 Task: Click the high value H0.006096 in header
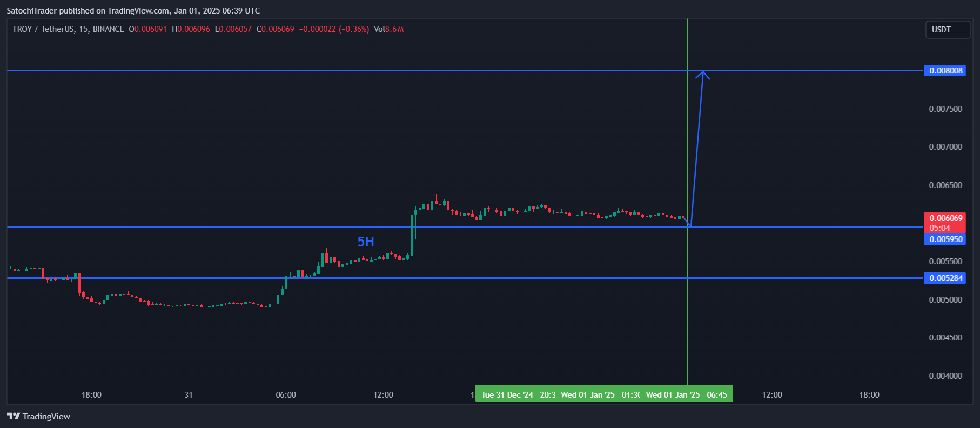(191, 29)
